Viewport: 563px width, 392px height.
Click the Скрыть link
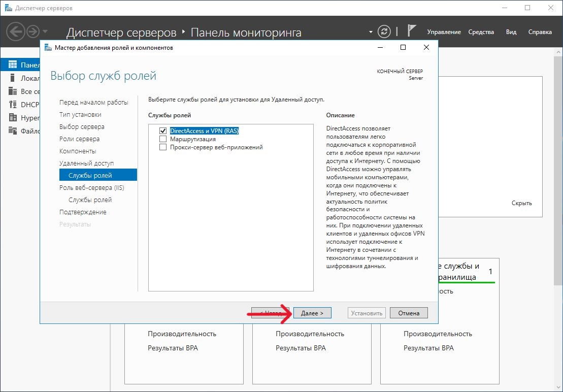521,203
